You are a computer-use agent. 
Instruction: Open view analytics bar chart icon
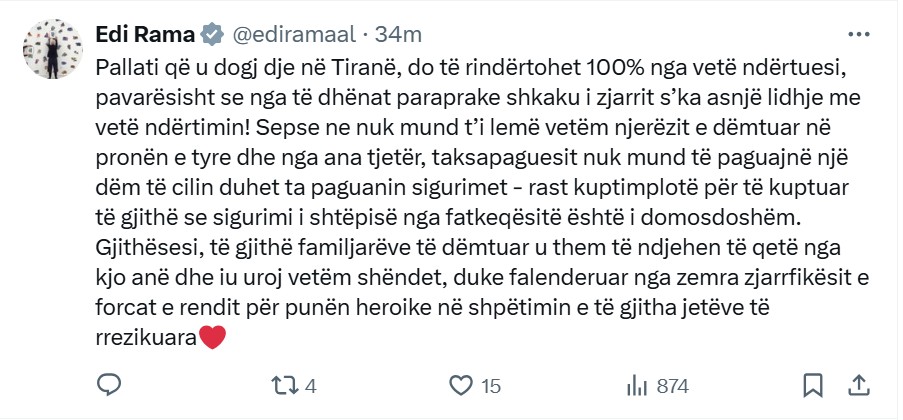637,384
